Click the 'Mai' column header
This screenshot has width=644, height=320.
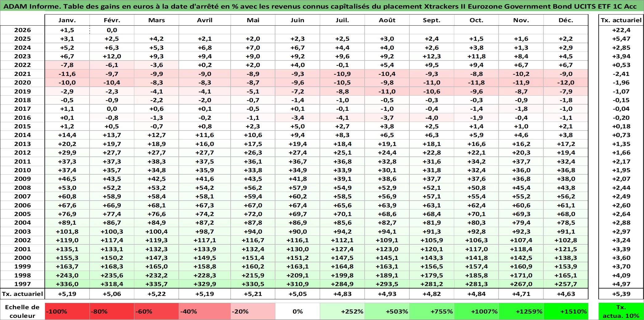pyautogui.click(x=253, y=20)
